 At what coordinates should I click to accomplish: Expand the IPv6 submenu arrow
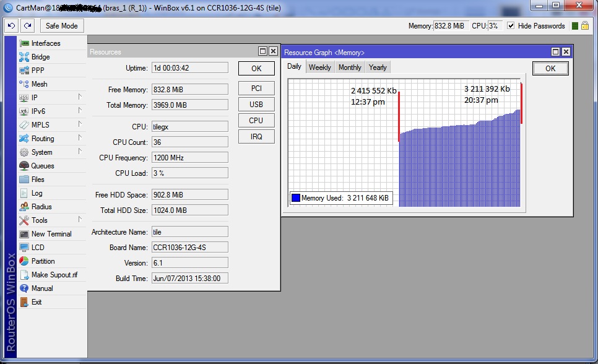click(x=80, y=111)
